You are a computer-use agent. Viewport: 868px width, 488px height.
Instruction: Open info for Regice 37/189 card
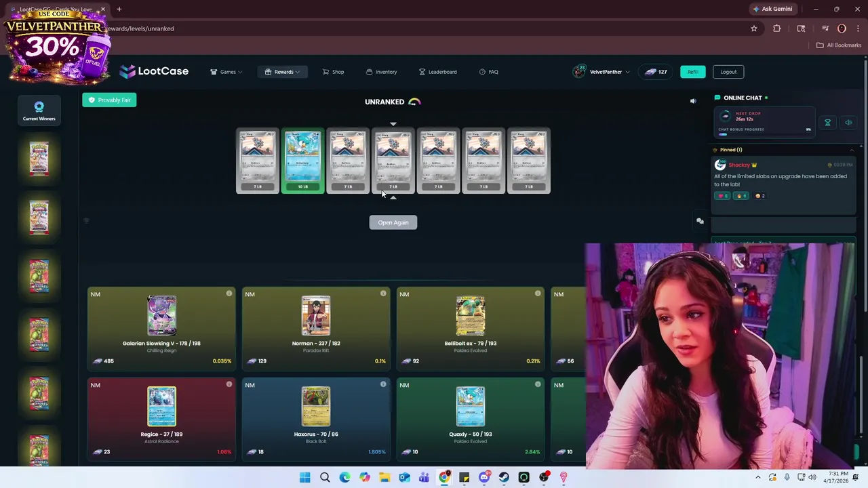pos(229,384)
